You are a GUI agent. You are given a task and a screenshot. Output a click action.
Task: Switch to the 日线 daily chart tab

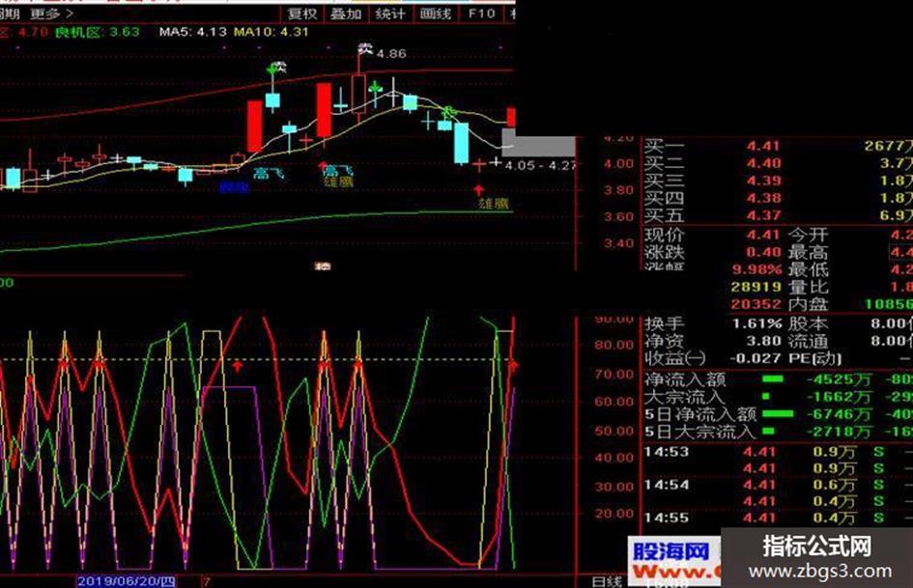coord(607,581)
